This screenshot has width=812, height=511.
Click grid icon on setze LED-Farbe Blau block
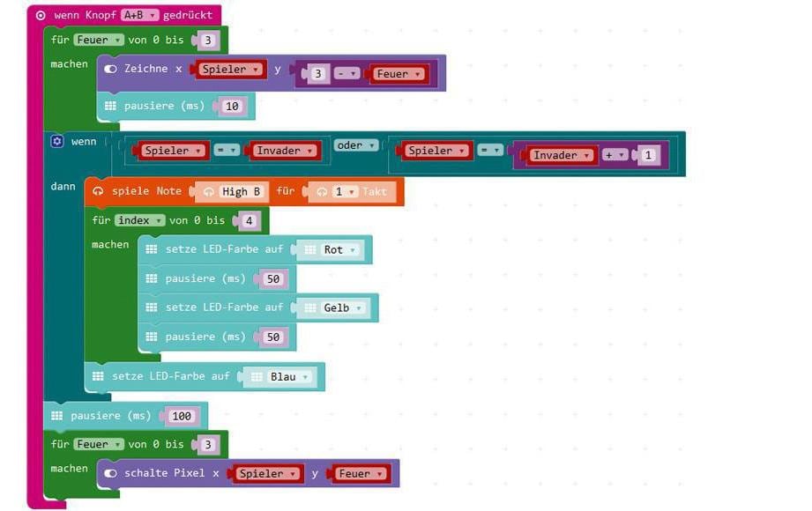(98, 376)
